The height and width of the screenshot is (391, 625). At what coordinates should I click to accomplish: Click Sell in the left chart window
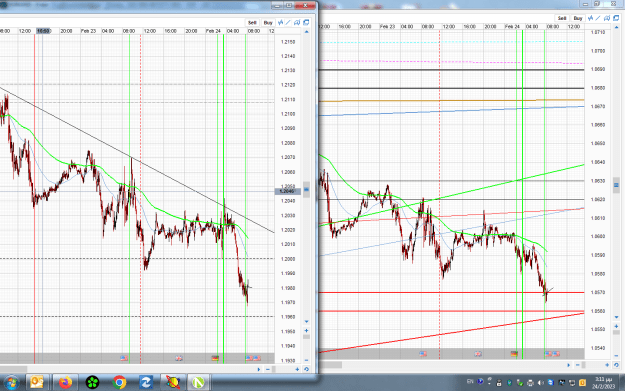point(252,23)
